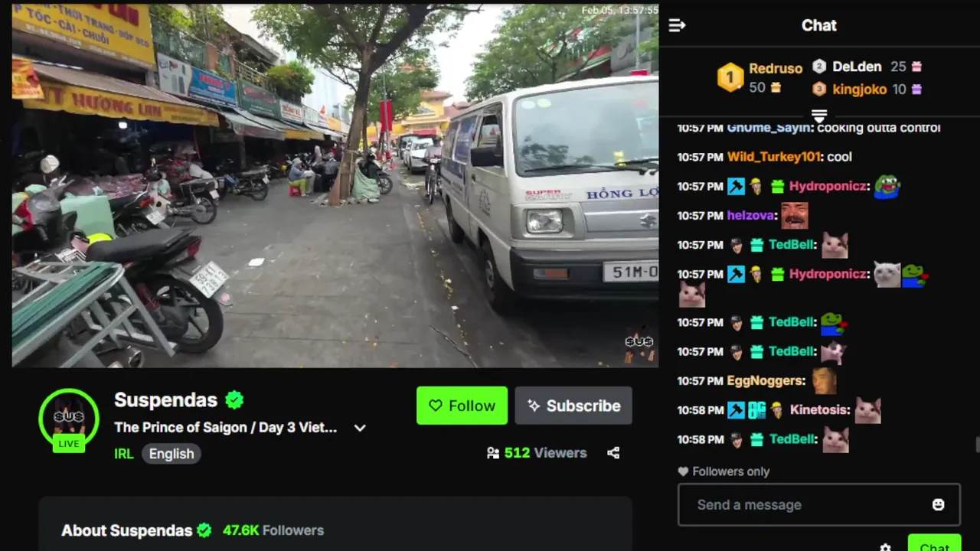Select the IRL category link
The height and width of the screenshot is (551, 980).
tap(123, 454)
